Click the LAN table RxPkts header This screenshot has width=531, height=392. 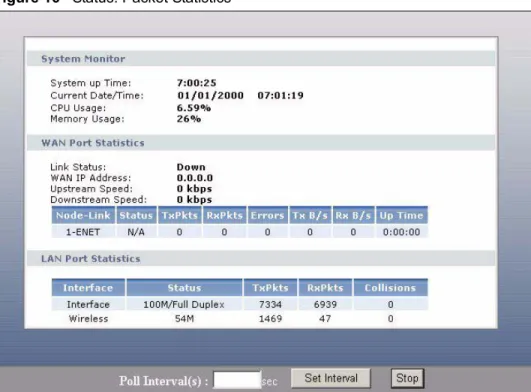point(325,288)
